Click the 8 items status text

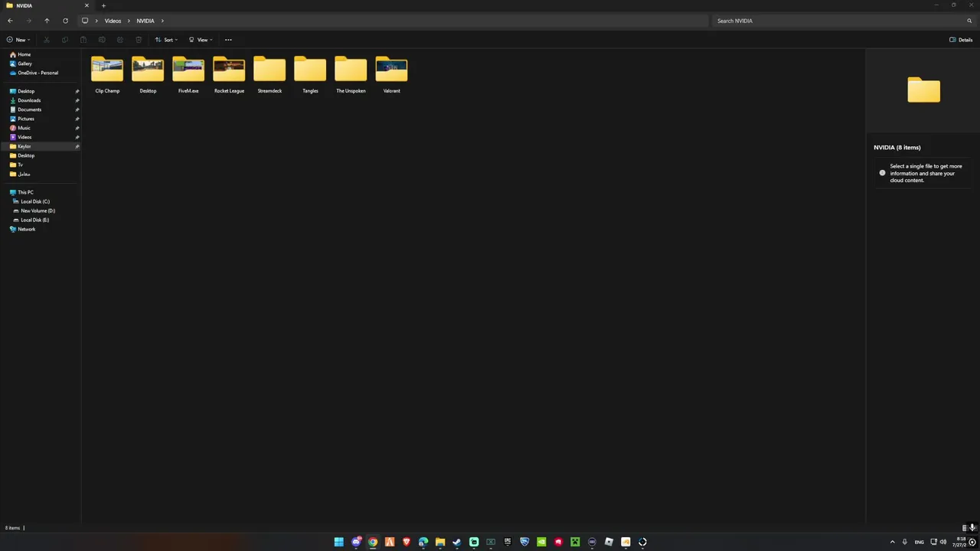12,527
